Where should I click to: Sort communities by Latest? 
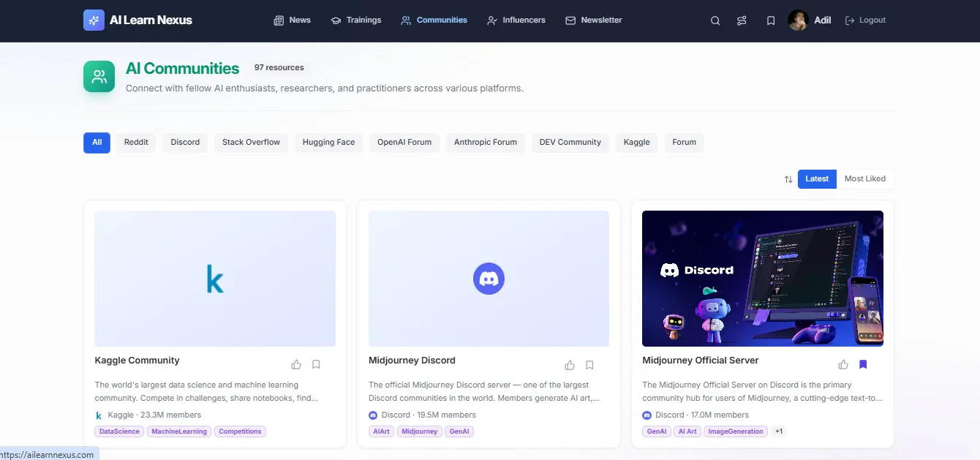pyautogui.click(x=817, y=178)
